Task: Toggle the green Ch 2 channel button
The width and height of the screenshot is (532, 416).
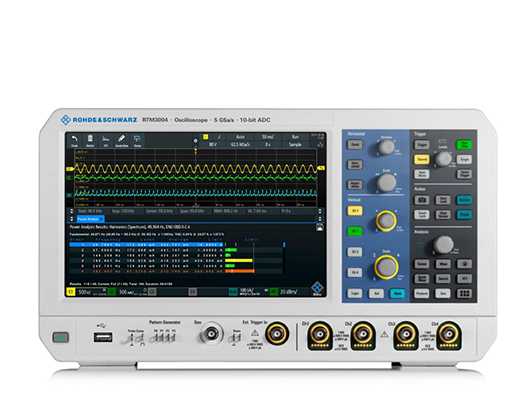Action: pos(355,231)
